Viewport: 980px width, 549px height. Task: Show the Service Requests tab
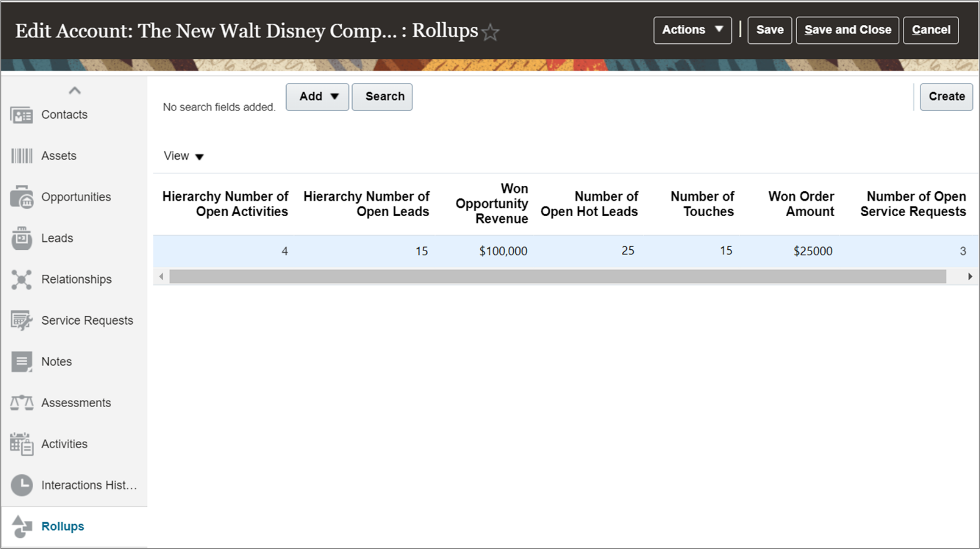coord(87,320)
